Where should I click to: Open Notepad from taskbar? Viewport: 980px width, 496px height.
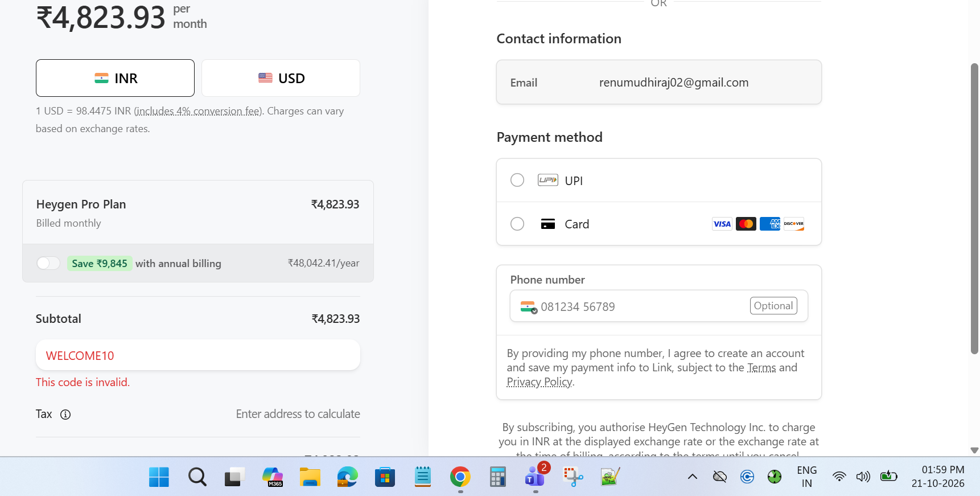(423, 477)
